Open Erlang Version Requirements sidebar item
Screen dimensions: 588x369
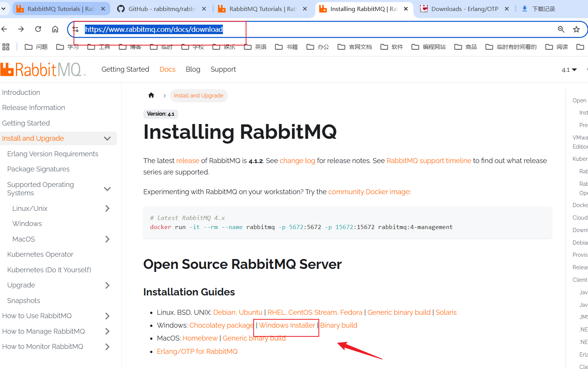[x=53, y=154]
